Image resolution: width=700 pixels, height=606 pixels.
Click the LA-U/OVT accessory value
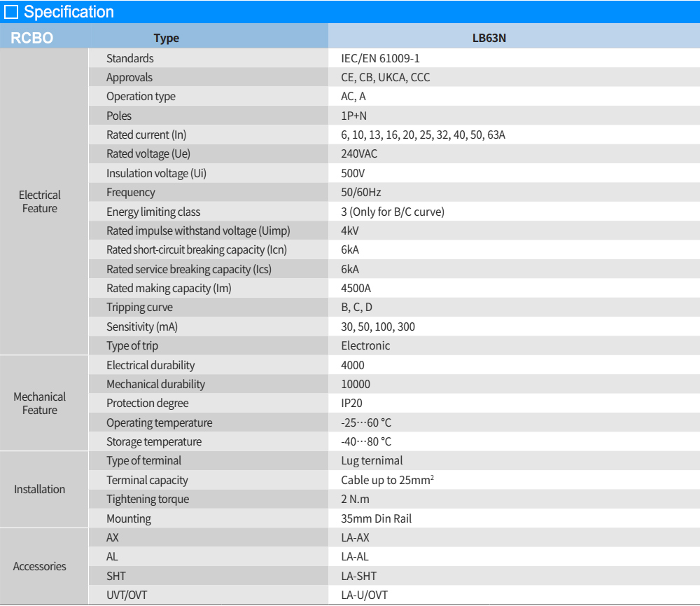point(364,595)
